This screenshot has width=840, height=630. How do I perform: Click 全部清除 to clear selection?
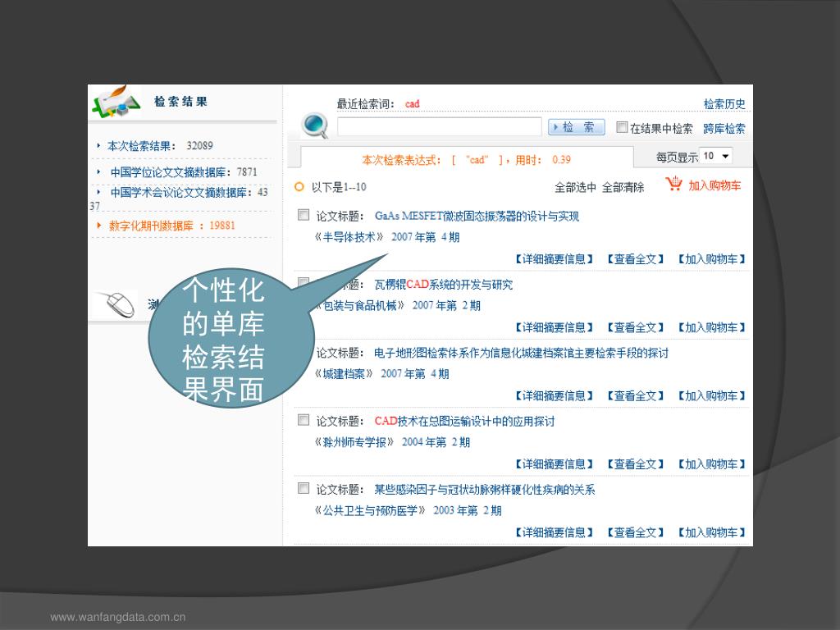623,188
